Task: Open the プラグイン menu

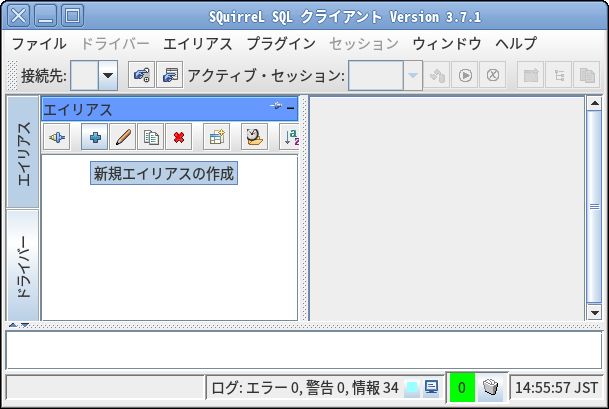Action: click(281, 44)
